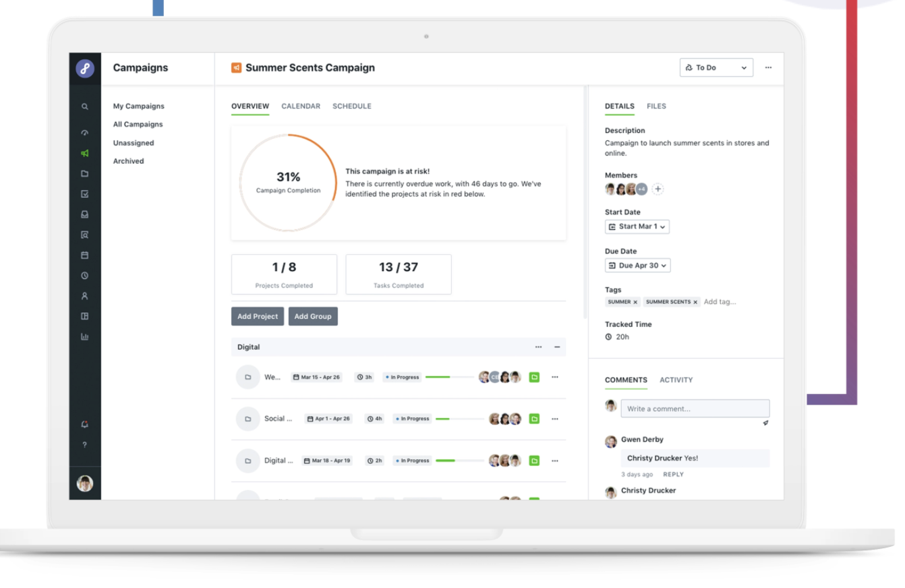Open the layout panels sidebar icon
Screen dimensions: 905x588
[85, 316]
